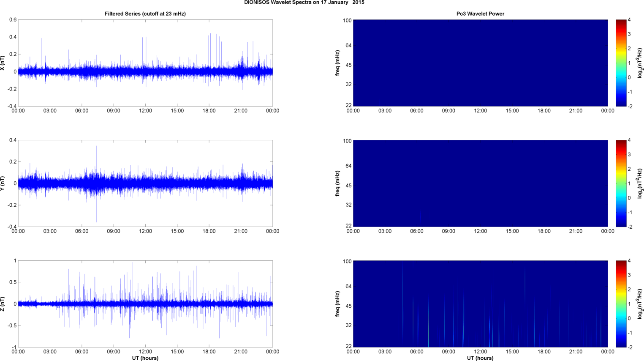This screenshot has width=644, height=361.
Task: Click the Z component filtered time series plot
Action: tap(145, 304)
